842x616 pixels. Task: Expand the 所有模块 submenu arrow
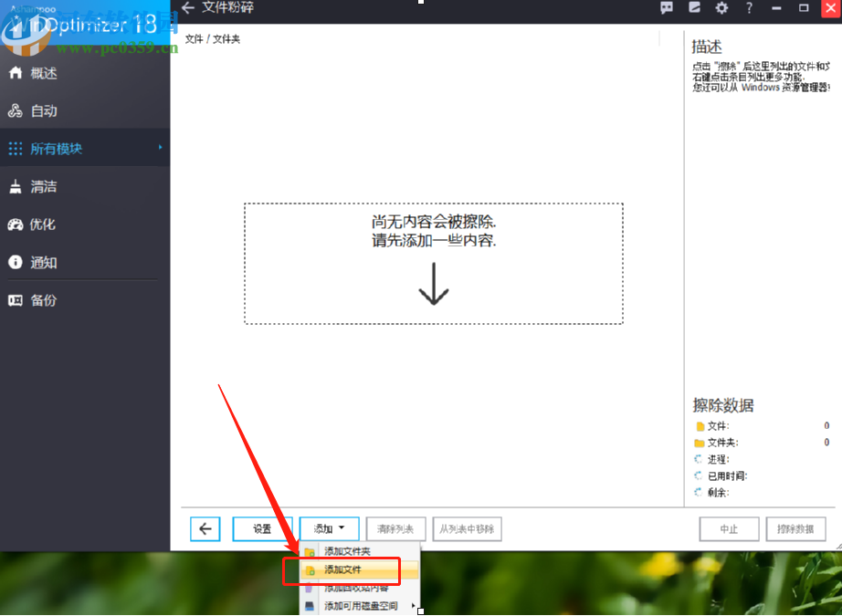click(x=160, y=147)
